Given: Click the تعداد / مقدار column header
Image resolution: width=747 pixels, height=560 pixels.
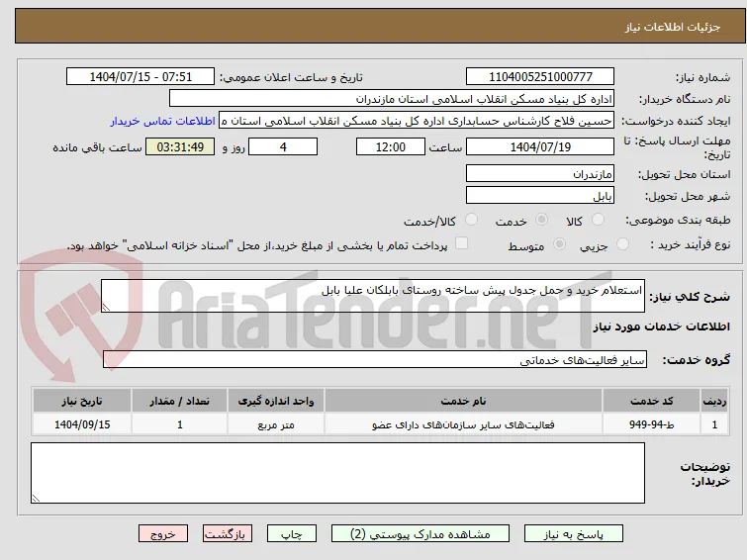Looking at the screenshot, I should point(180,401).
